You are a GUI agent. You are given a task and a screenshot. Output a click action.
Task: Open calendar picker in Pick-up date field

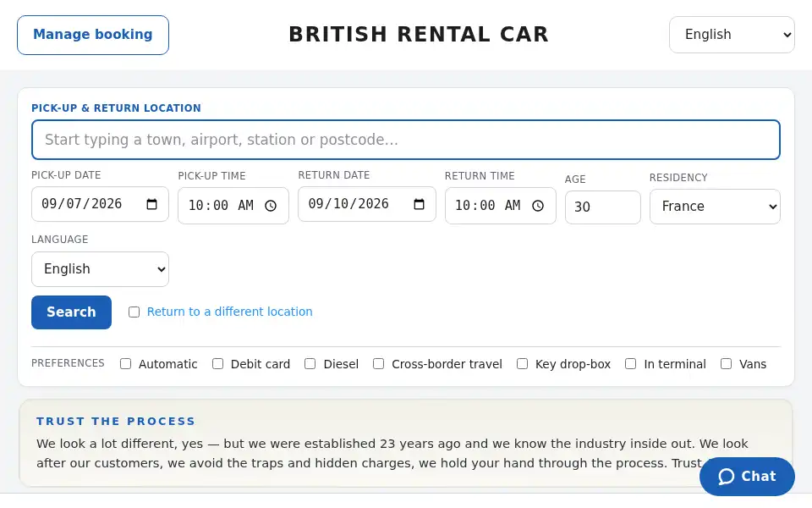pyautogui.click(x=151, y=204)
